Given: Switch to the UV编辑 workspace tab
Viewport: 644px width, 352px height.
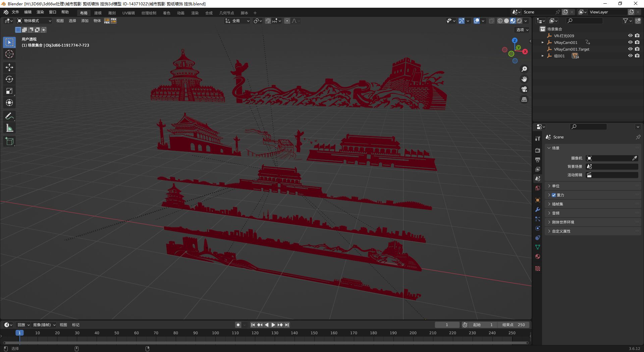Looking at the screenshot, I should tap(128, 13).
